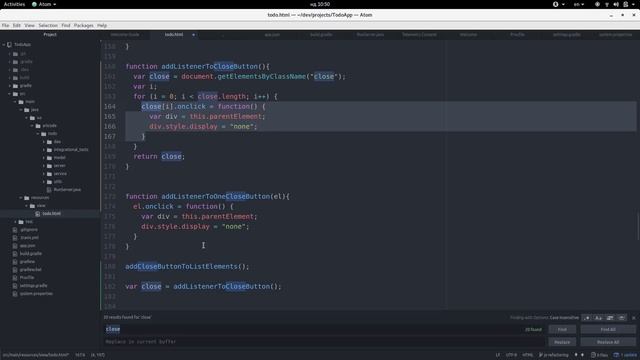Open system.properties in project tree
Screen dimensions: 640x360
click(x=36, y=293)
